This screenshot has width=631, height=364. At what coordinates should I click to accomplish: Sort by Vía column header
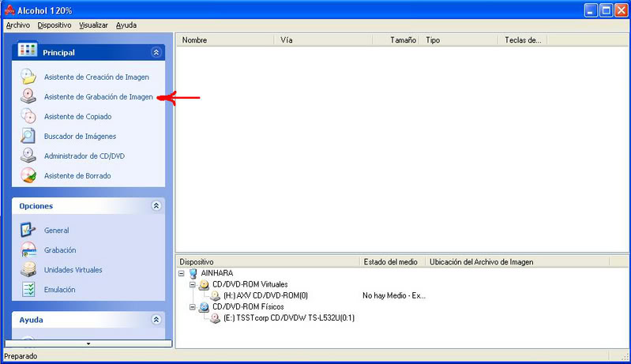coord(324,39)
